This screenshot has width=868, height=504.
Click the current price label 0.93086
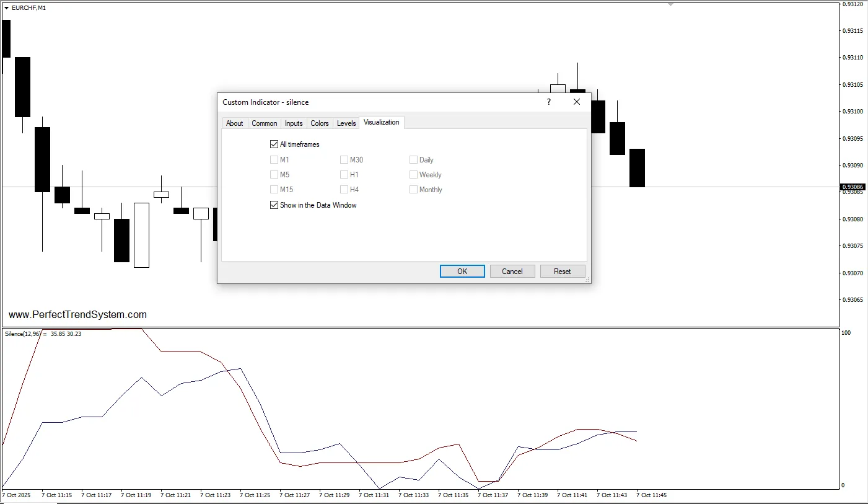[851, 187]
